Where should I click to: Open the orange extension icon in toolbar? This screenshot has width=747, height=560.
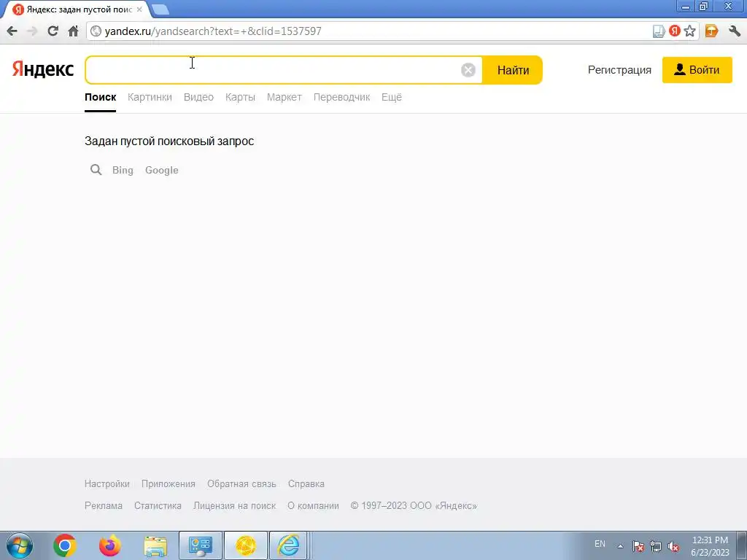(711, 31)
